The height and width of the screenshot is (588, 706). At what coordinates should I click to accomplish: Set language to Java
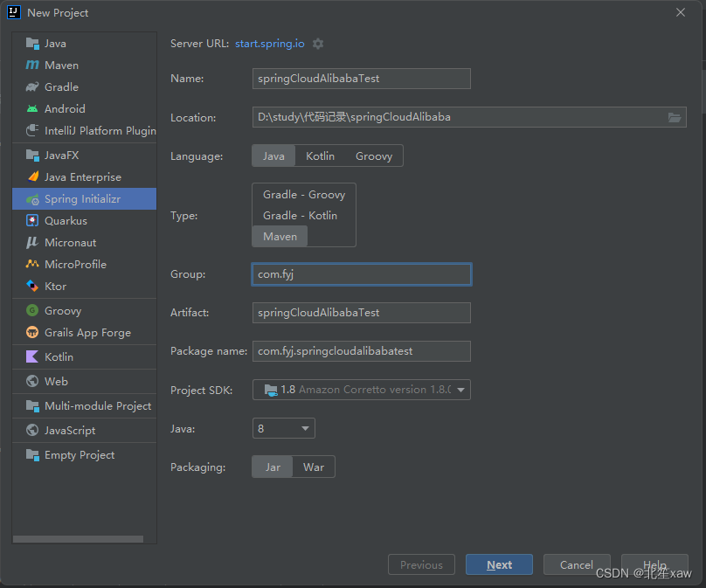coord(273,156)
